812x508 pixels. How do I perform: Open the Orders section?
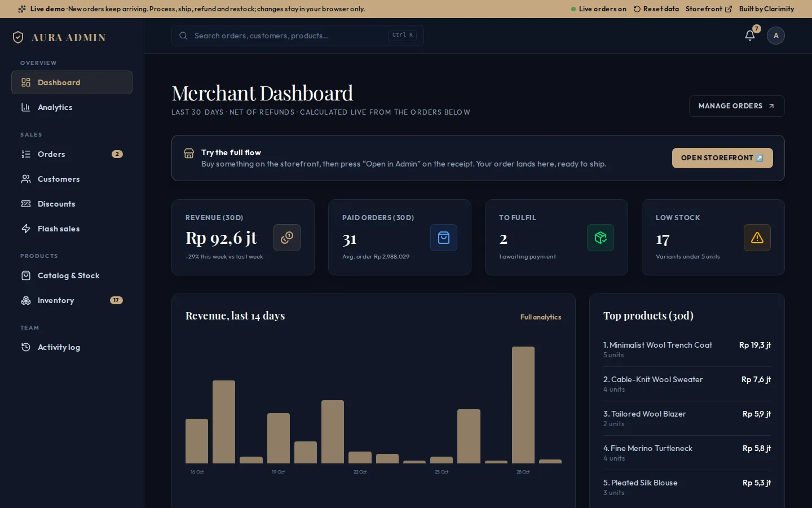point(72,154)
